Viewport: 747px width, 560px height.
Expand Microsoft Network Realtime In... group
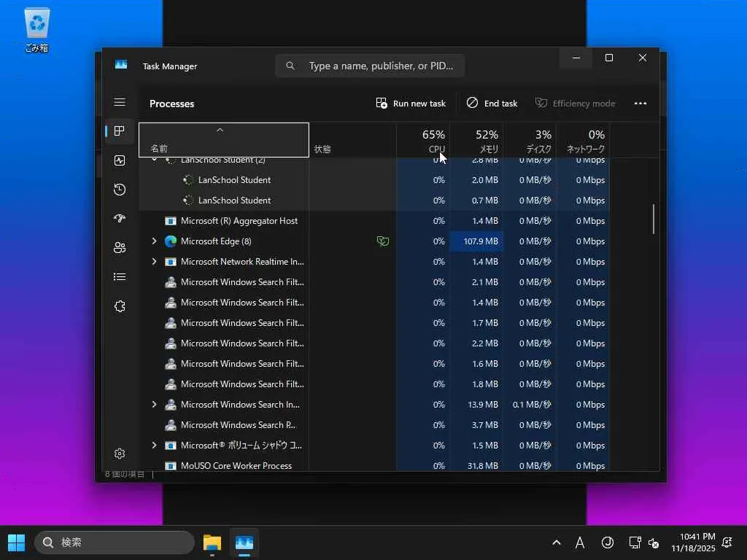tap(154, 262)
